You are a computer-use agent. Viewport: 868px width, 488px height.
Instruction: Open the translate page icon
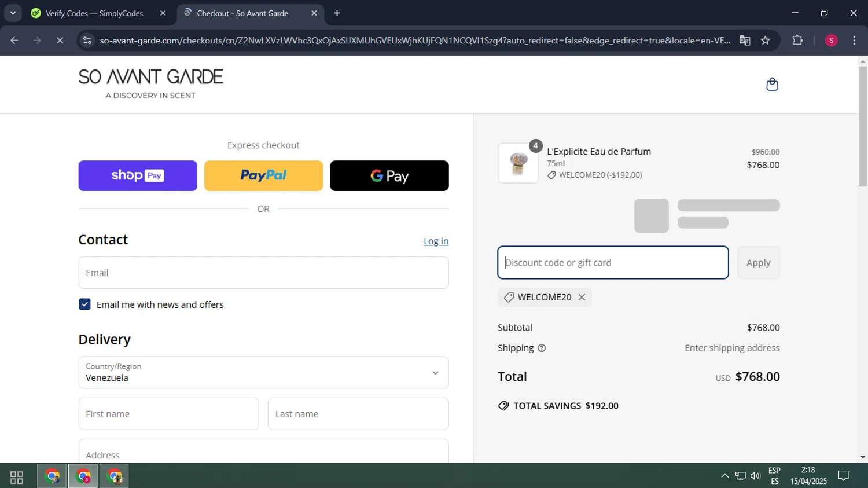point(745,41)
